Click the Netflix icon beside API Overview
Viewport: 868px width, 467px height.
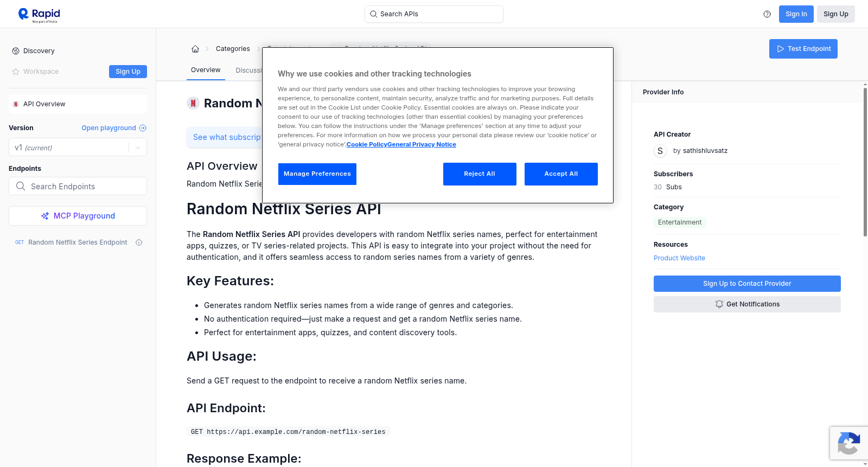[x=16, y=104]
